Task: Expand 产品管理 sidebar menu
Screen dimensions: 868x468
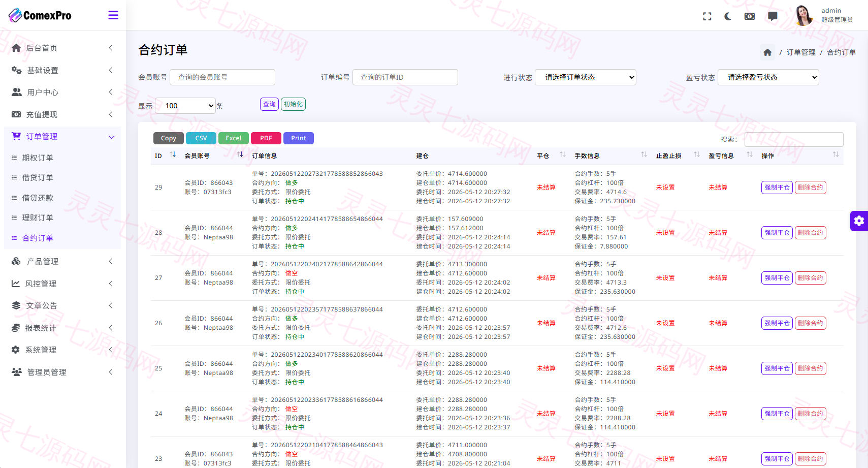Action: 62,261
